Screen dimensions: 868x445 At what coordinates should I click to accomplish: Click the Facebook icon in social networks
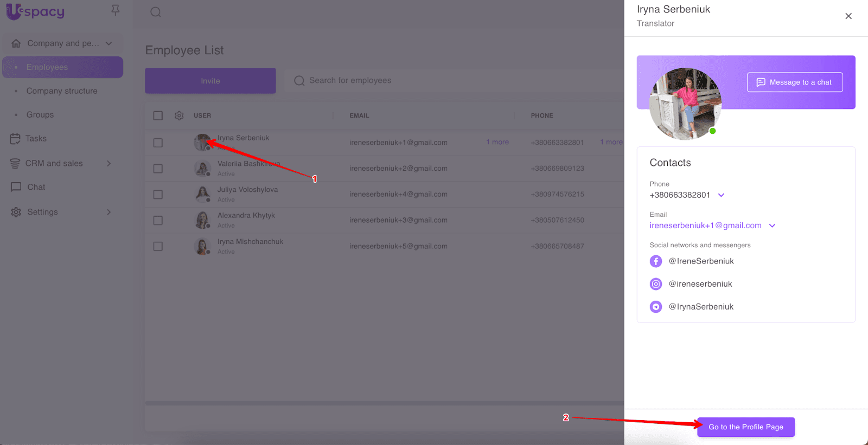656,261
